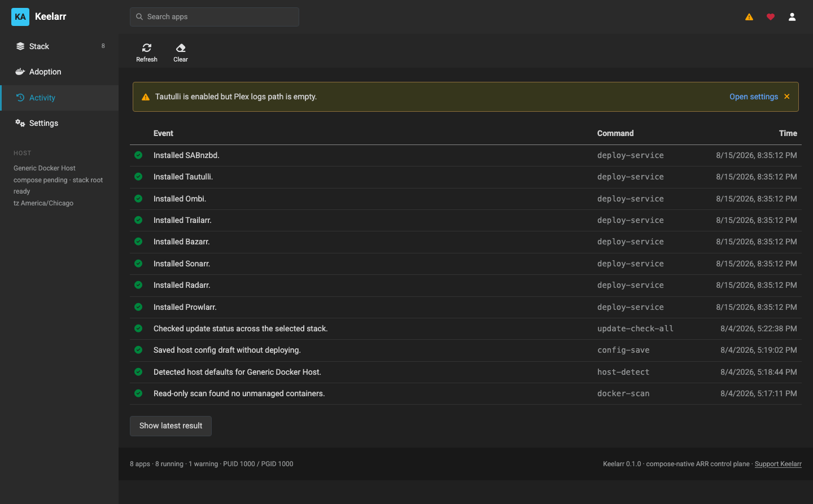Click the Show latest result button
This screenshot has width=813, height=504.
[171, 426]
